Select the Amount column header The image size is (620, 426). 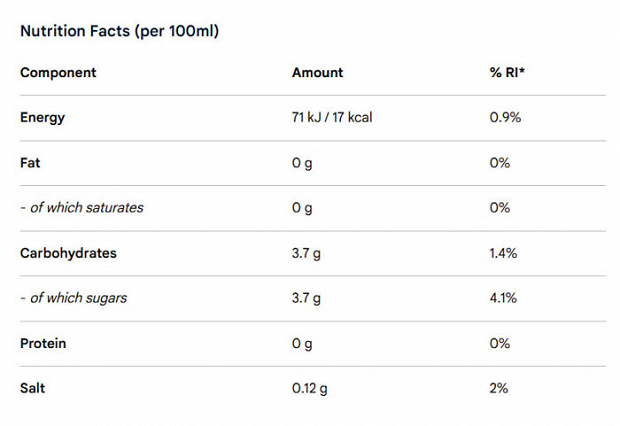tap(318, 72)
